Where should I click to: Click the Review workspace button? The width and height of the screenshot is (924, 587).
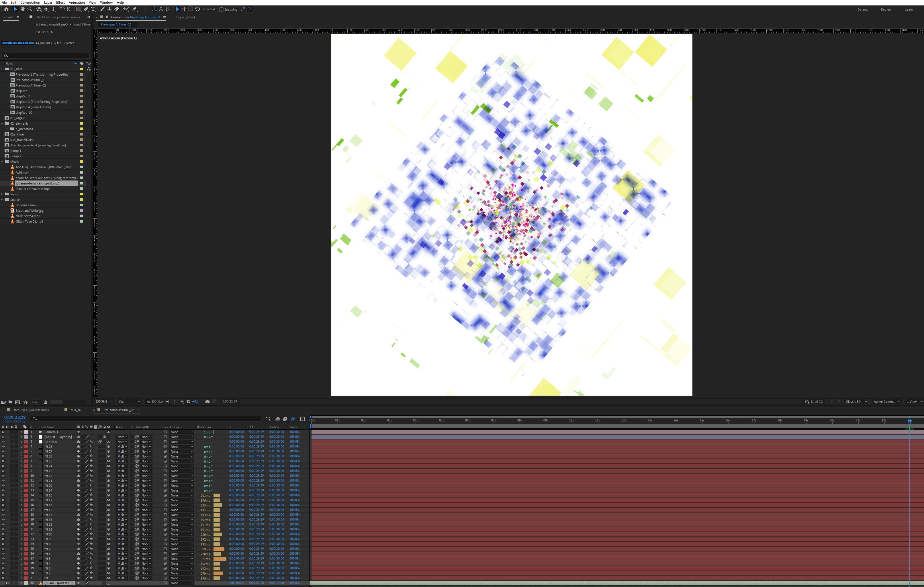[886, 9]
